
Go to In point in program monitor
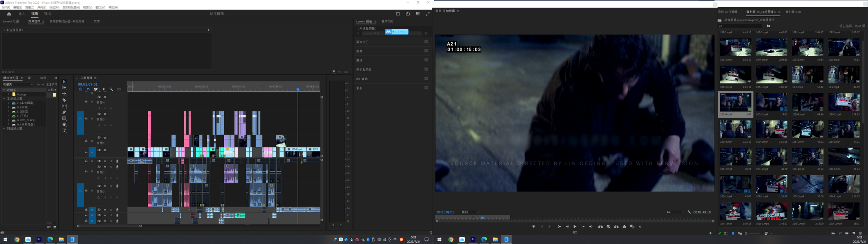click(x=559, y=227)
